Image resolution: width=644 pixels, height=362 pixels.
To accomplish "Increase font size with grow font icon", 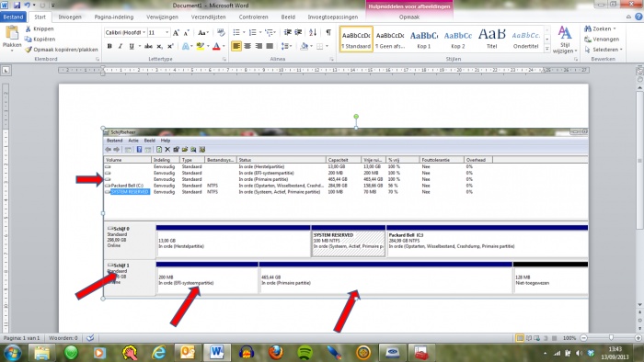I will click(x=176, y=33).
